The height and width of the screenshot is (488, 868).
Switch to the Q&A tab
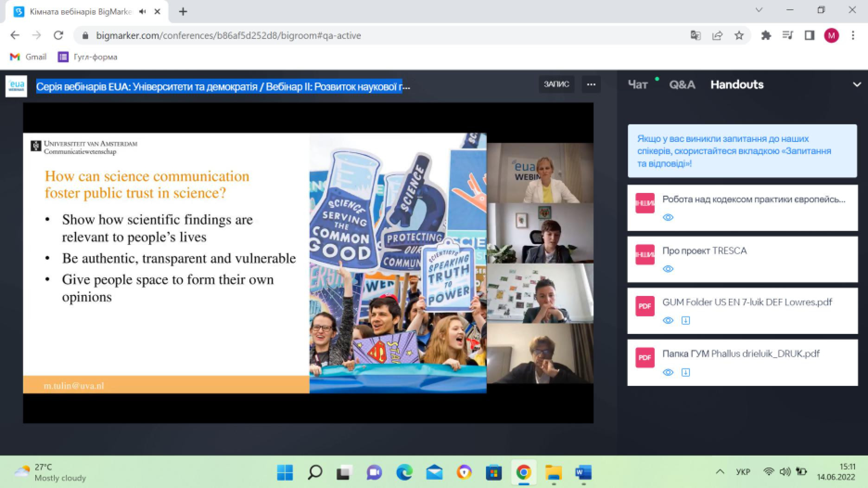[682, 85]
